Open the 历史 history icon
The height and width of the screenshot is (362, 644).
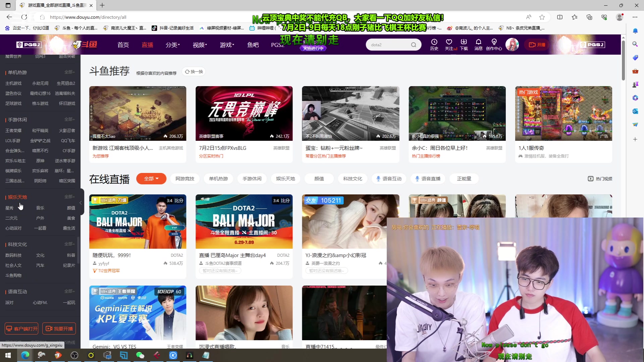click(x=434, y=44)
